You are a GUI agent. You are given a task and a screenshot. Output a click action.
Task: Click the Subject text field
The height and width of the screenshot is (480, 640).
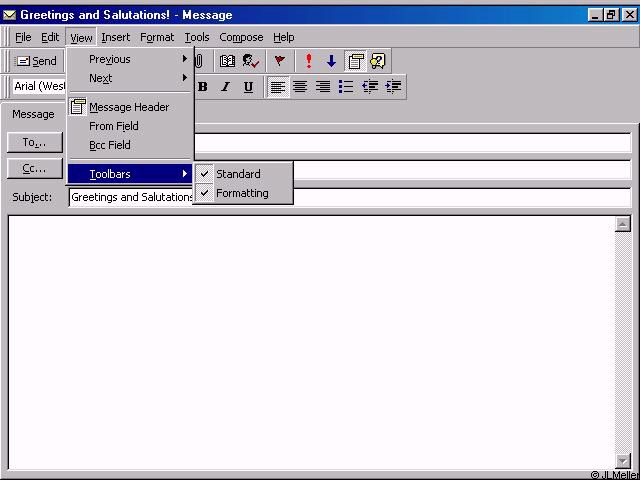[x=350, y=198]
